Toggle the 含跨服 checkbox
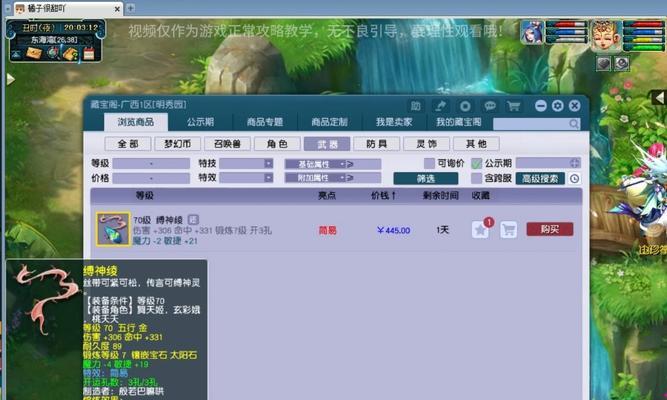The image size is (667, 400). click(476, 179)
